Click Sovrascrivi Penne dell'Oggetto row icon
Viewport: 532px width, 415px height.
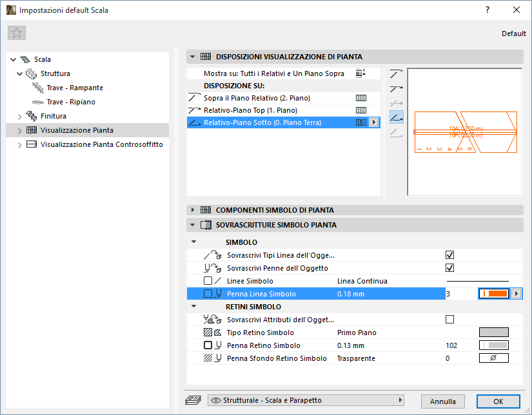coord(212,268)
